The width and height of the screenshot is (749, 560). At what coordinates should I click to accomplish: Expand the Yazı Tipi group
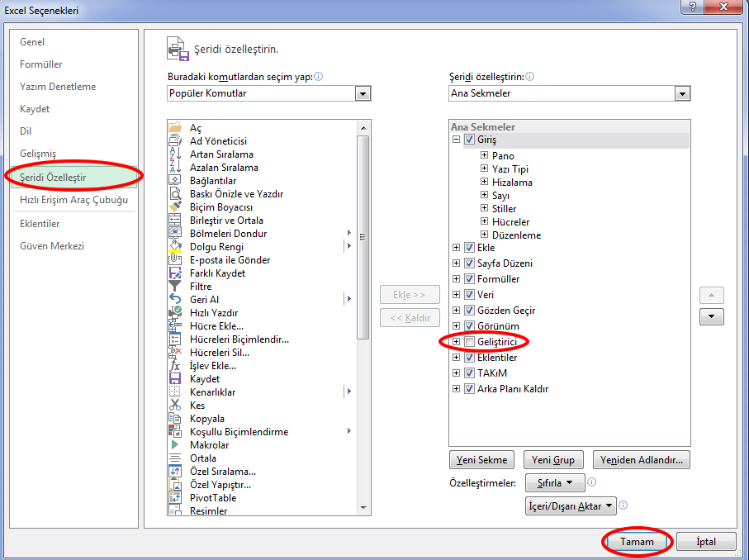tap(485, 168)
